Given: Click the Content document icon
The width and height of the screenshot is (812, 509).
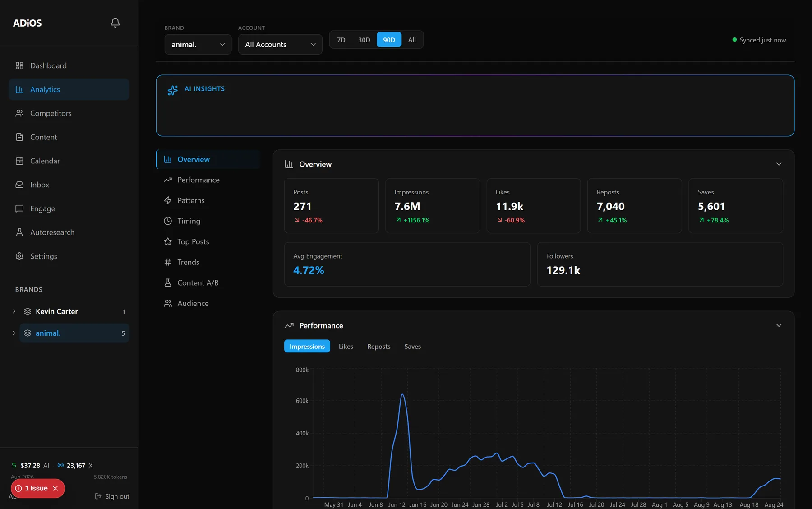Looking at the screenshot, I should (19, 137).
